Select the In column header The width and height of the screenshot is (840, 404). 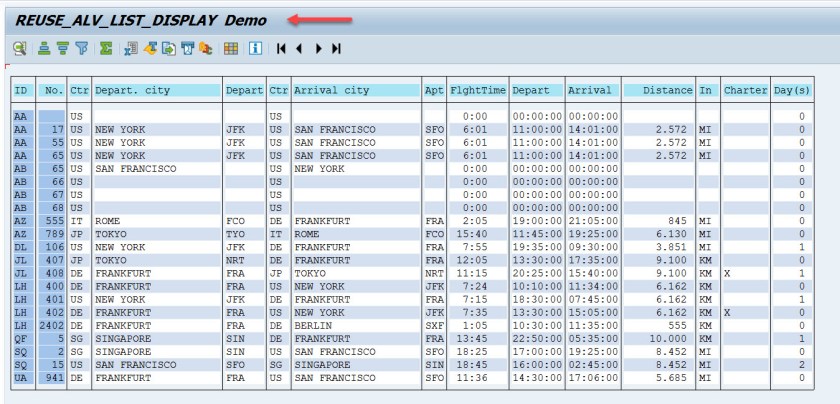pos(707,91)
